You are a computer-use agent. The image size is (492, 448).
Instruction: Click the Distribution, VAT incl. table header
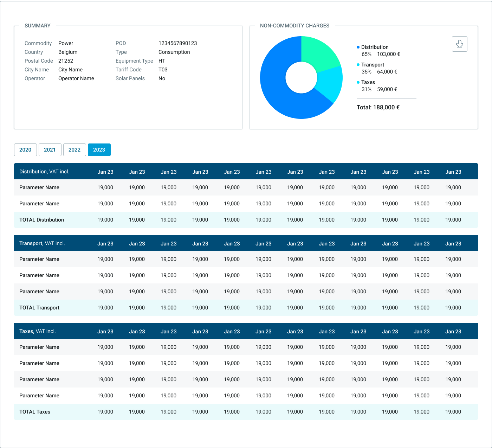(44, 172)
